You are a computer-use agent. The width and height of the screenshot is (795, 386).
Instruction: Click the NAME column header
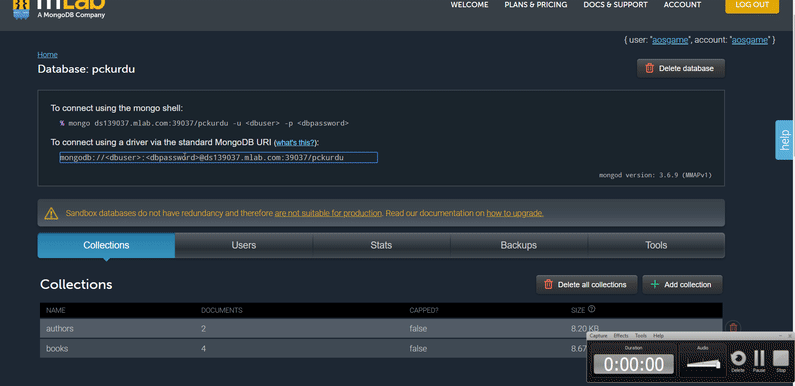click(56, 310)
